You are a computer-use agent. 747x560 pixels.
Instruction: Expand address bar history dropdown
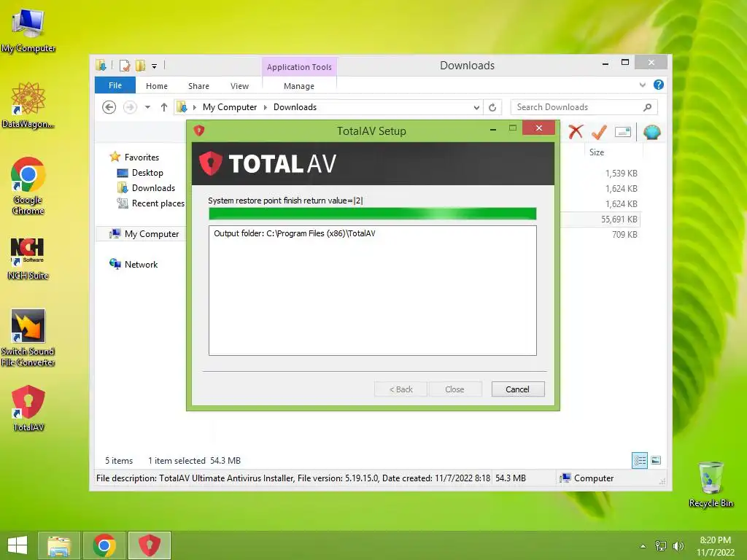click(x=476, y=108)
